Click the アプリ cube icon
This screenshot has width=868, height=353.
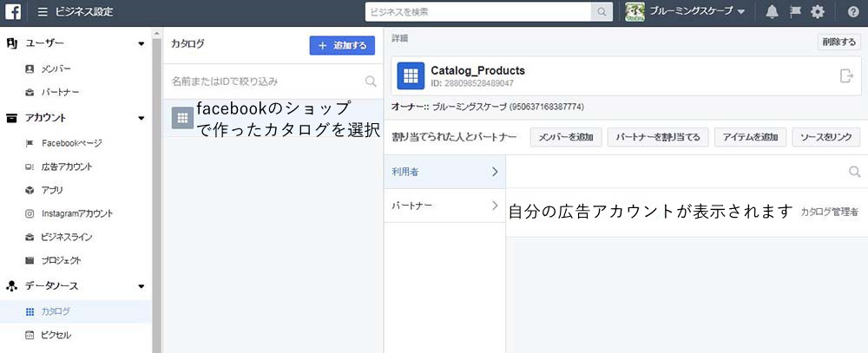30,190
